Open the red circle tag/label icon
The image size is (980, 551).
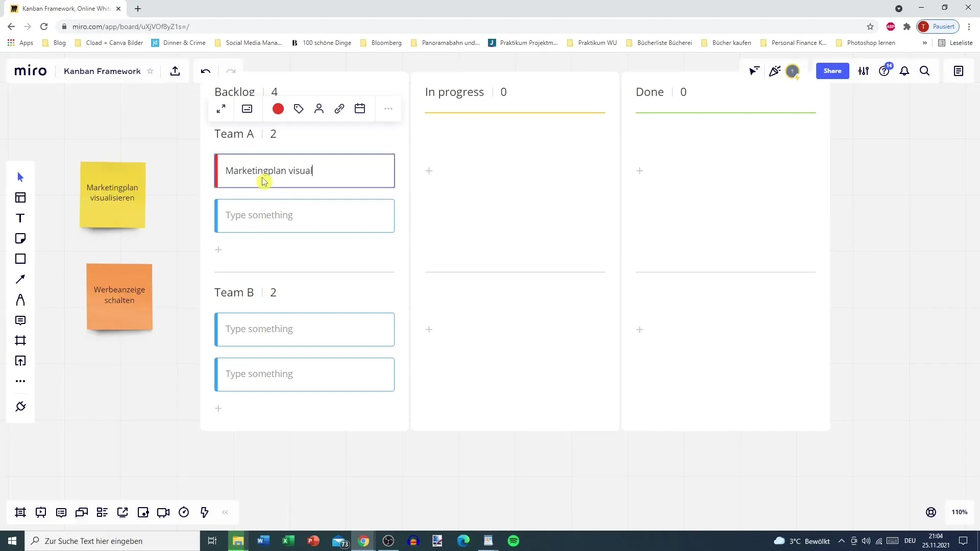tap(277, 108)
